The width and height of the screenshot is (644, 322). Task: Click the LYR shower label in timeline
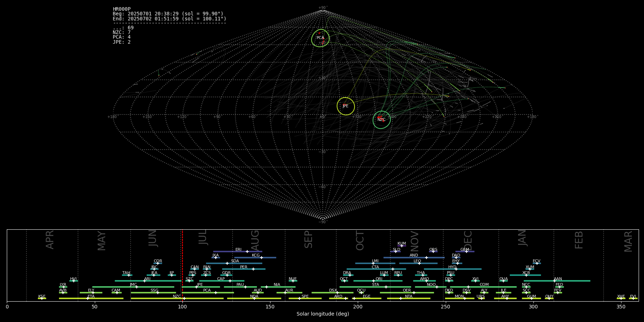(63, 285)
